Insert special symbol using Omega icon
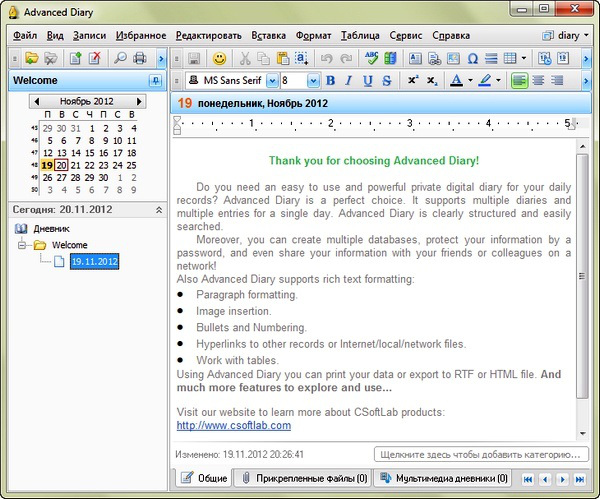This screenshot has height=499, width=600. pyautogui.click(x=473, y=58)
